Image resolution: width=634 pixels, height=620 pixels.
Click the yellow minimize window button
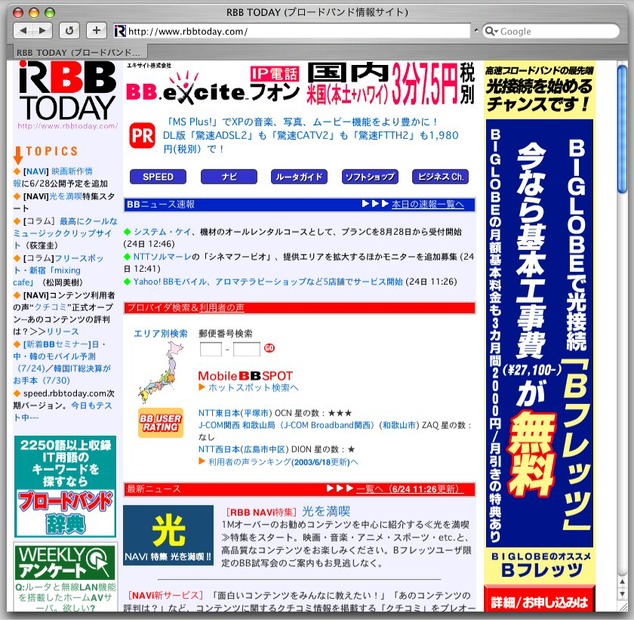click(34, 13)
